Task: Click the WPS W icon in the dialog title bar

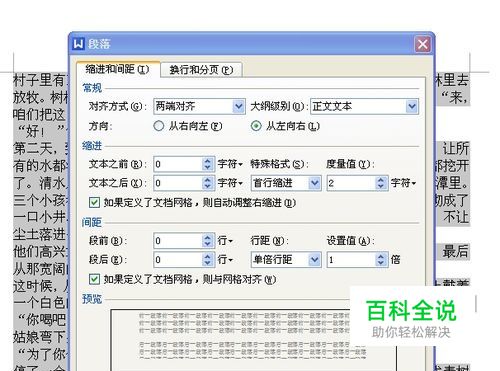Action: (x=78, y=44)
